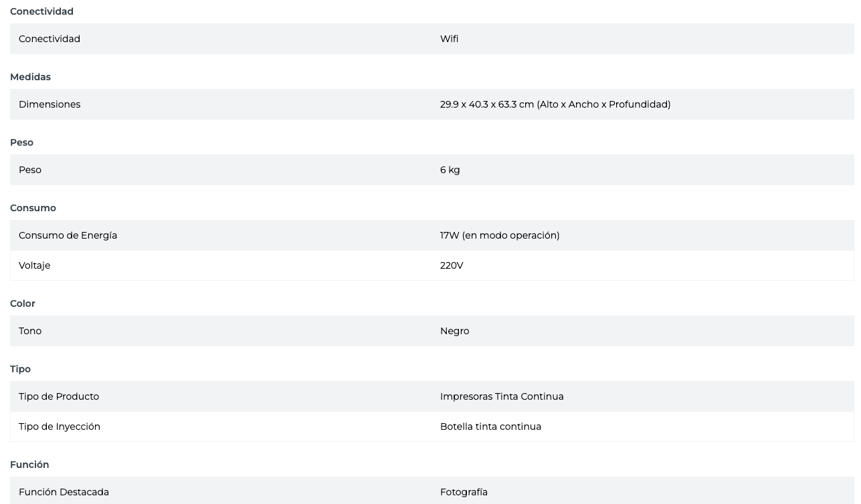Click the Consumo section heading
Image resolution: width=861 pixels, height=504 pixels.
click(x=33, y=208)
